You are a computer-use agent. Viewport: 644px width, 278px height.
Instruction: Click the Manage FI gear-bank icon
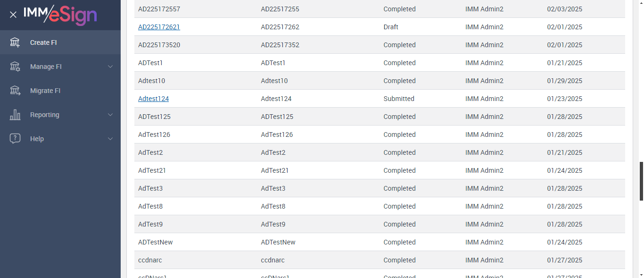tap(15, 67)
